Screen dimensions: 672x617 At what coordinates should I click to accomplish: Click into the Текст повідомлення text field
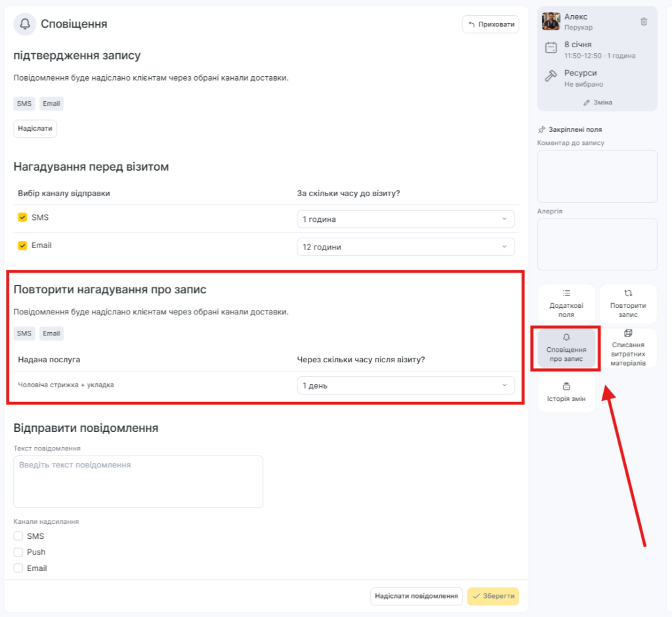click(138, 482)
